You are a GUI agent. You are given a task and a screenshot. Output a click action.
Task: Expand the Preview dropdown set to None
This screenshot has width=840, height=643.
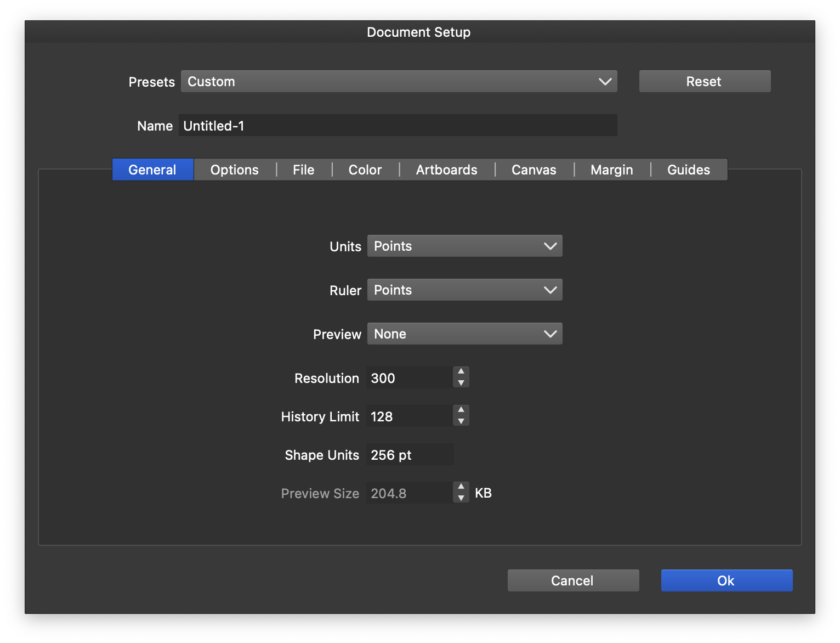pyautogui.click(x=464, y=334)
